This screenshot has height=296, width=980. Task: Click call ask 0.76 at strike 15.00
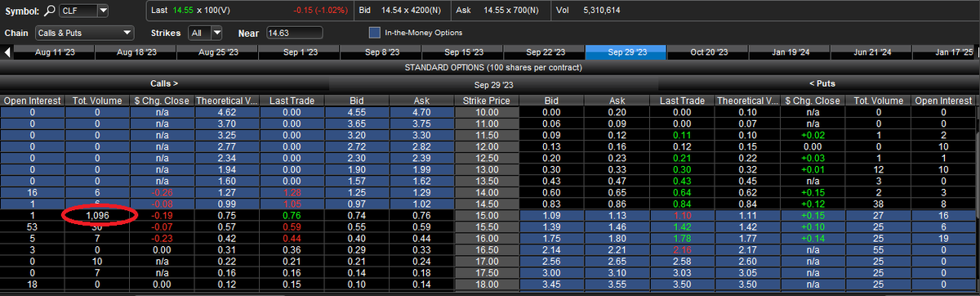pos(421,216)
